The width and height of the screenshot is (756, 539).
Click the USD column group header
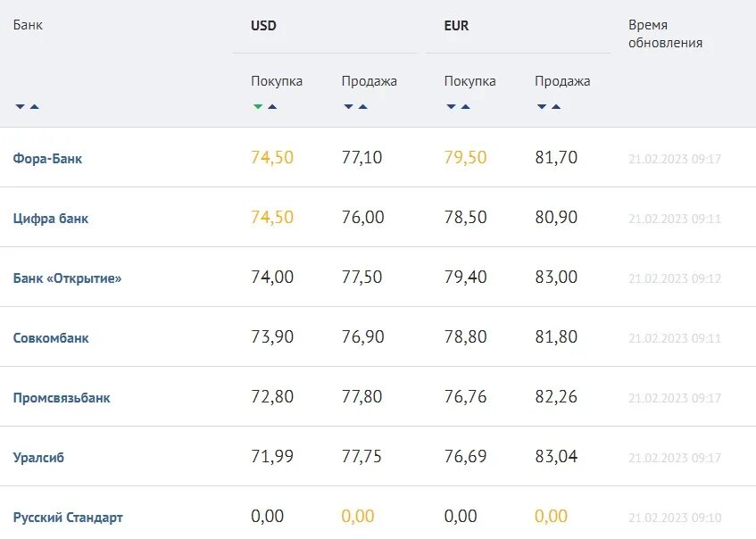pyautogui.click(x=264, y=26)
